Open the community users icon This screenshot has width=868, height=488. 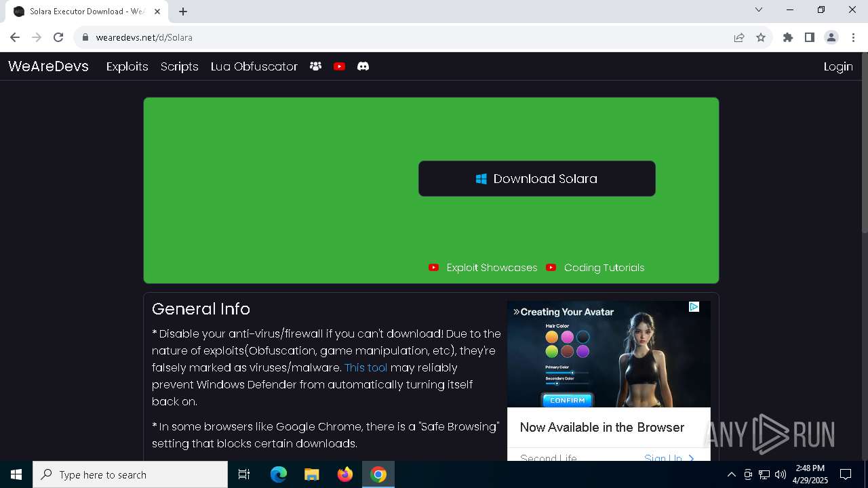coord(315,66)
